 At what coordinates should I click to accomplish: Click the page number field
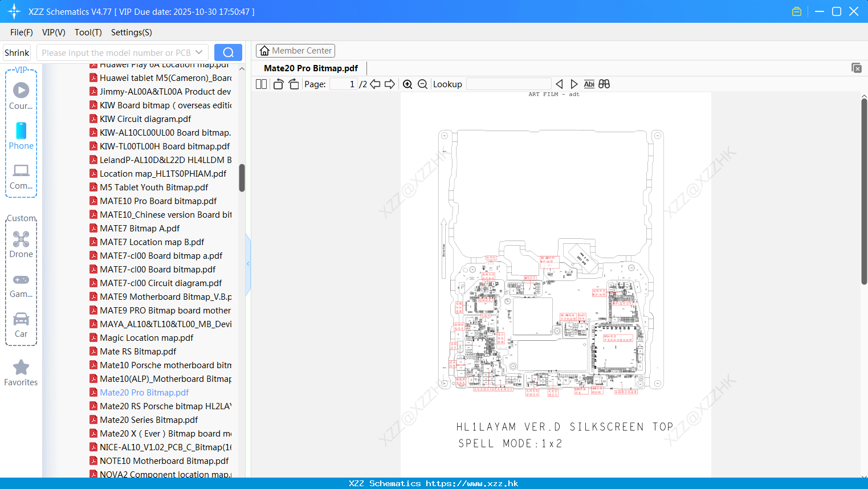tap(344, 84)
